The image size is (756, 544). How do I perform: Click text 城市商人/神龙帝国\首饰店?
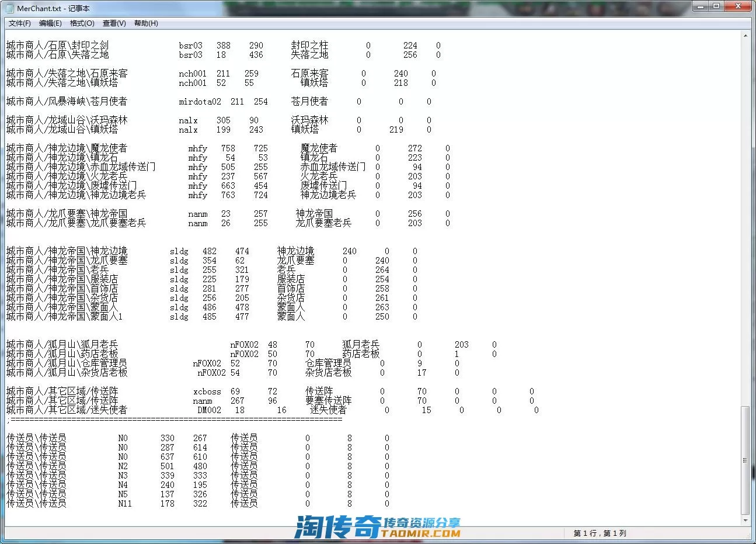click(x=62, y=289)
